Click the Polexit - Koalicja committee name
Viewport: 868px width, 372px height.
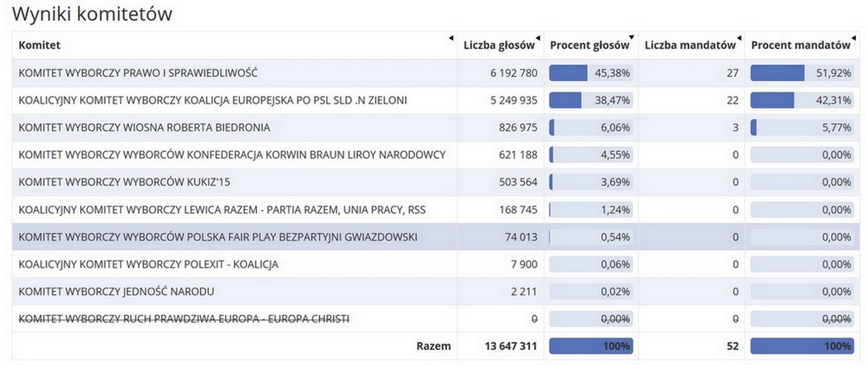pos(148,265)
